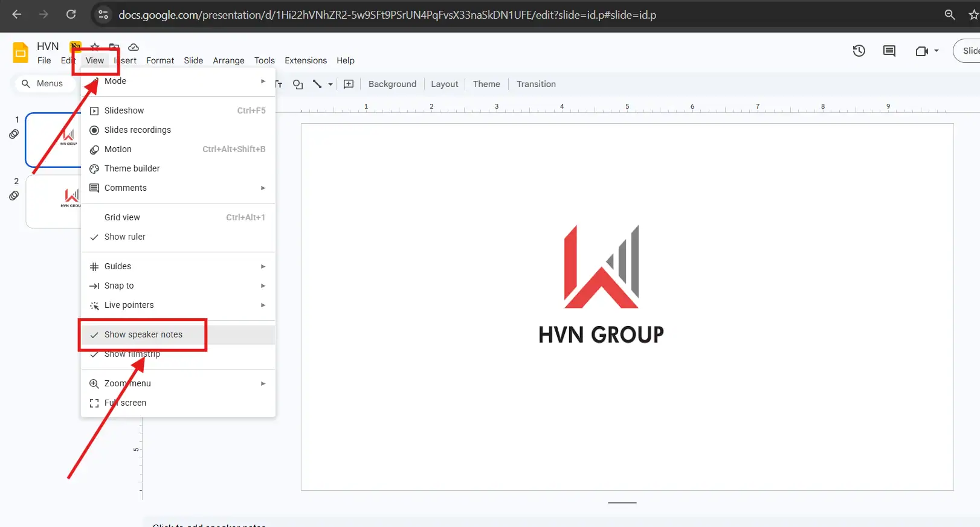The image size is (980, 527).
Task: Open site information icon in address bar
Action: click(x=103, y=14)
